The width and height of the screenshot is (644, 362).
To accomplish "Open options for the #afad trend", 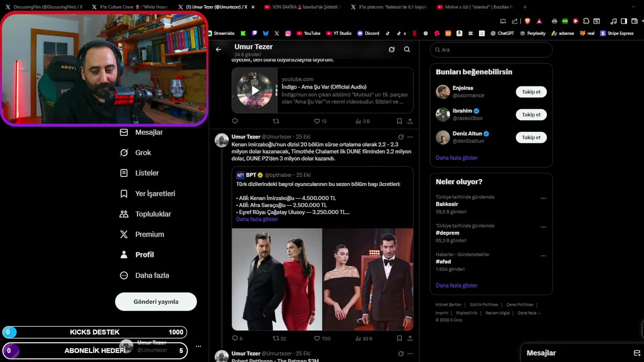I will (543, 255).
